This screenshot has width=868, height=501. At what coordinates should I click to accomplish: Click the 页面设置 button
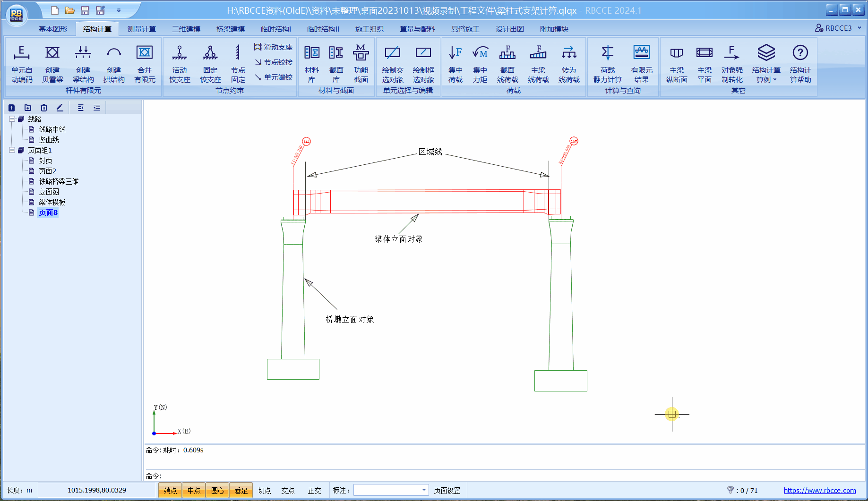tap(447, 491)
